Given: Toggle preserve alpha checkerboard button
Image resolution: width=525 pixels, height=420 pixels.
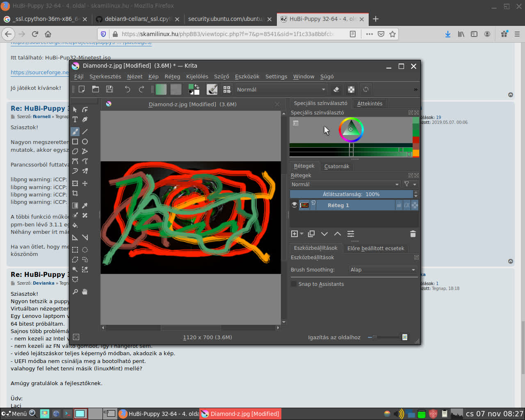Looking at the screenshot, I should coord(351,89).
